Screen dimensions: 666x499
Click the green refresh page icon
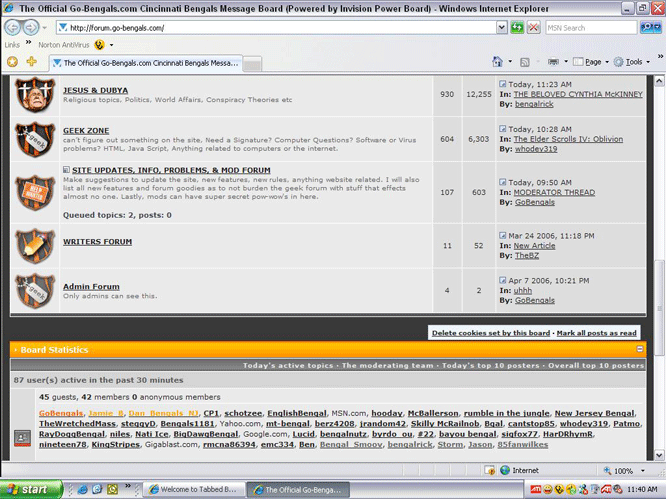[x=517, y=28]
